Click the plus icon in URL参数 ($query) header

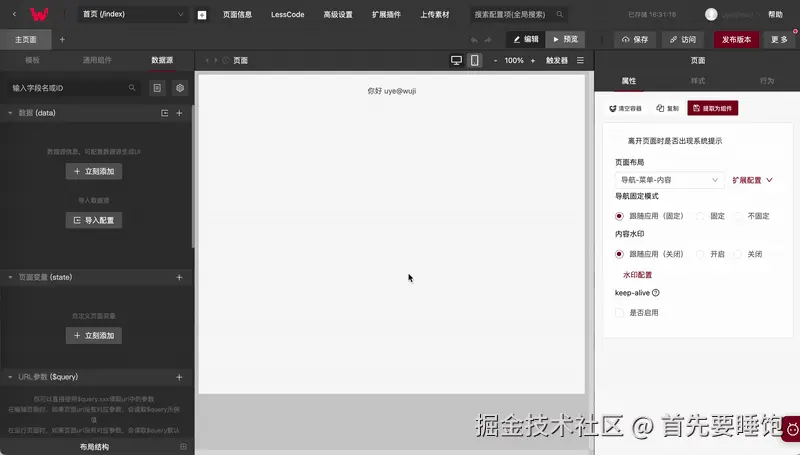[179, 377]
